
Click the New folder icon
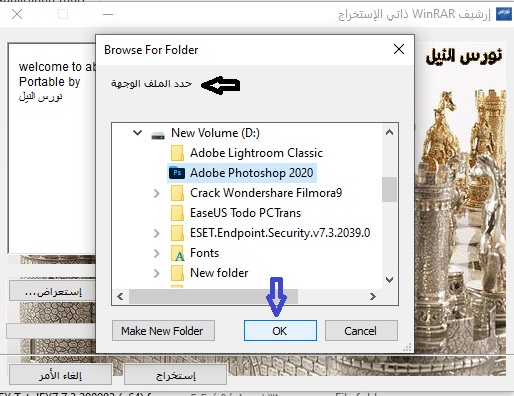(x=177, y=273)
